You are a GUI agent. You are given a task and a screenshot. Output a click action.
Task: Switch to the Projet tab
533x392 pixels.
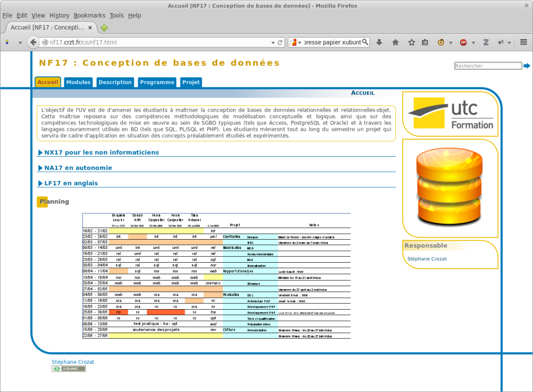click(191, 82)
